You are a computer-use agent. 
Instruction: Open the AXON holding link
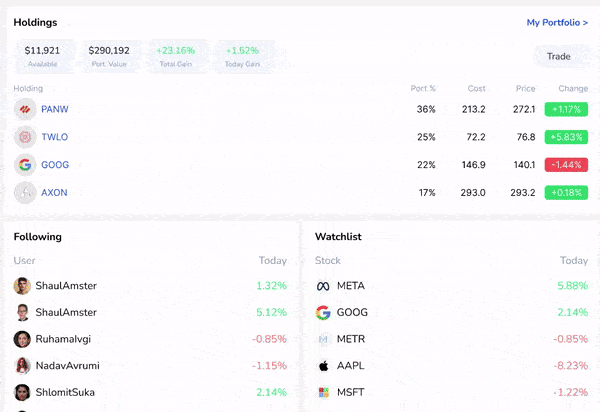point(54,192)
